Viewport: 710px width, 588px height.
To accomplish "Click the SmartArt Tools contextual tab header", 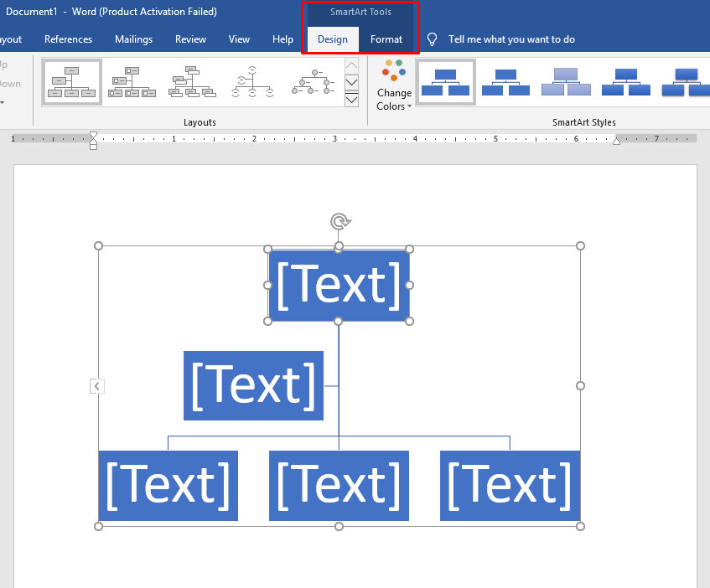I will pyautogui.click(x=360, y=13).
